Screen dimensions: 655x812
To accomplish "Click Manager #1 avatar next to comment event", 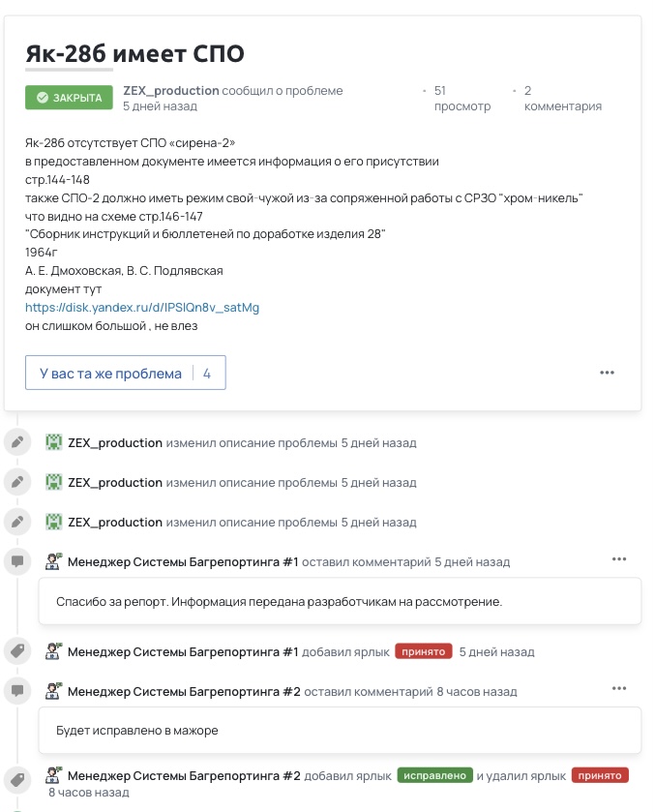I will [x=54, y=561].
